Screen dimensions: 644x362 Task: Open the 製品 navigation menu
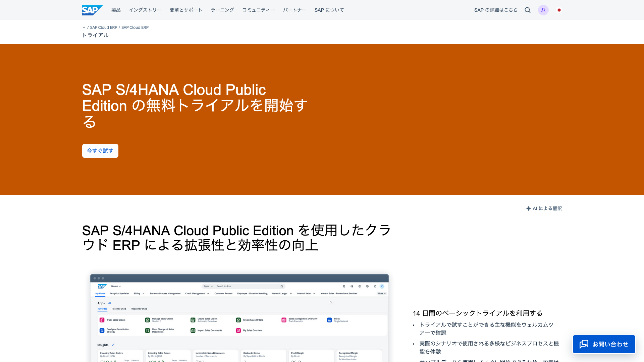point(116,10)
